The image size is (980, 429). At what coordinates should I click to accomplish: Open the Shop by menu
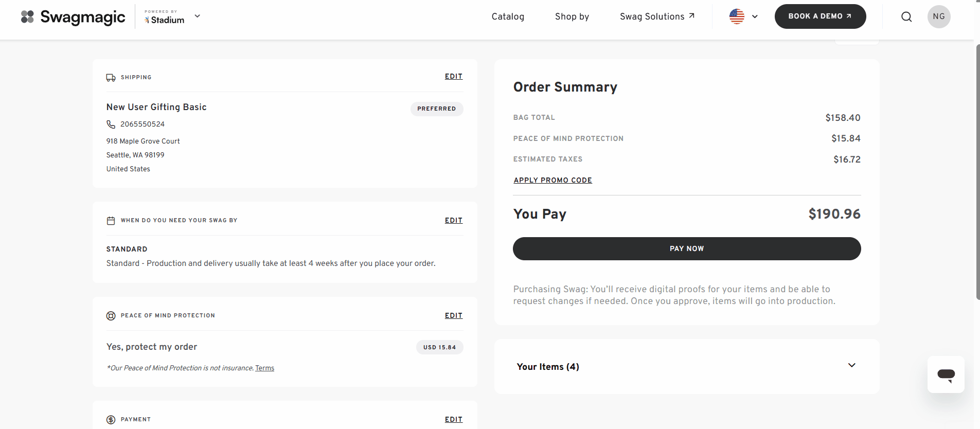click(x=572, y=16)
